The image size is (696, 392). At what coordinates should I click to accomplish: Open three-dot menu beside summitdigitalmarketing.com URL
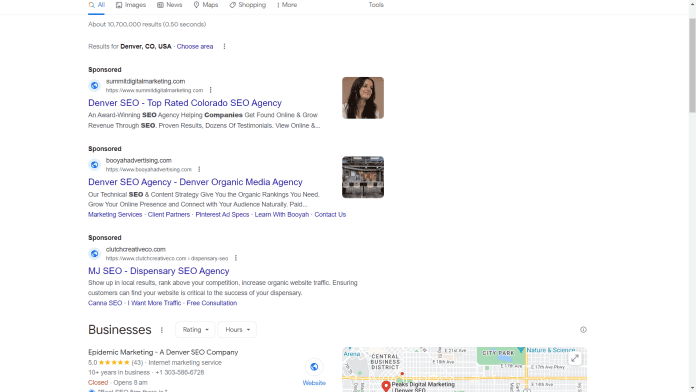coord(210,90)
